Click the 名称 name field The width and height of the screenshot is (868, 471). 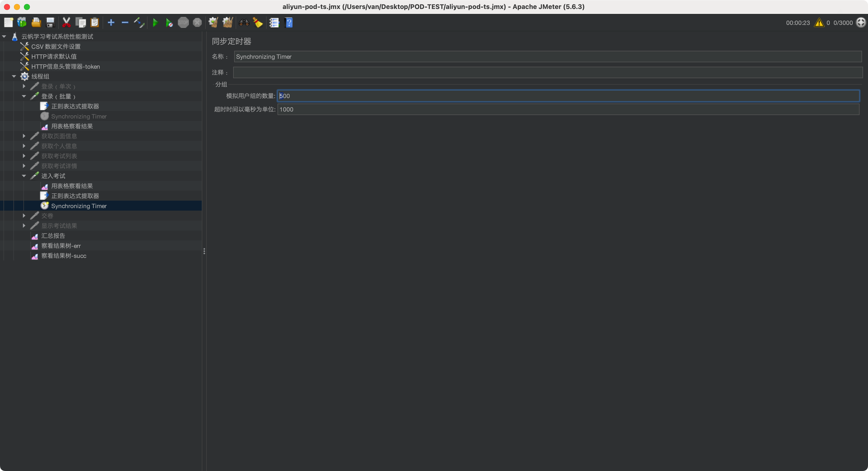point(548,57)
